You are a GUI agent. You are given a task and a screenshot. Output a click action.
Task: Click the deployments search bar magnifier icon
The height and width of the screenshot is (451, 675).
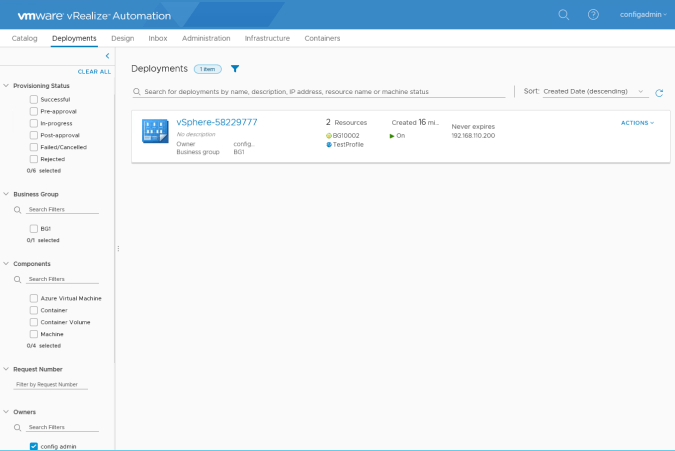click(x=137, y=92)
